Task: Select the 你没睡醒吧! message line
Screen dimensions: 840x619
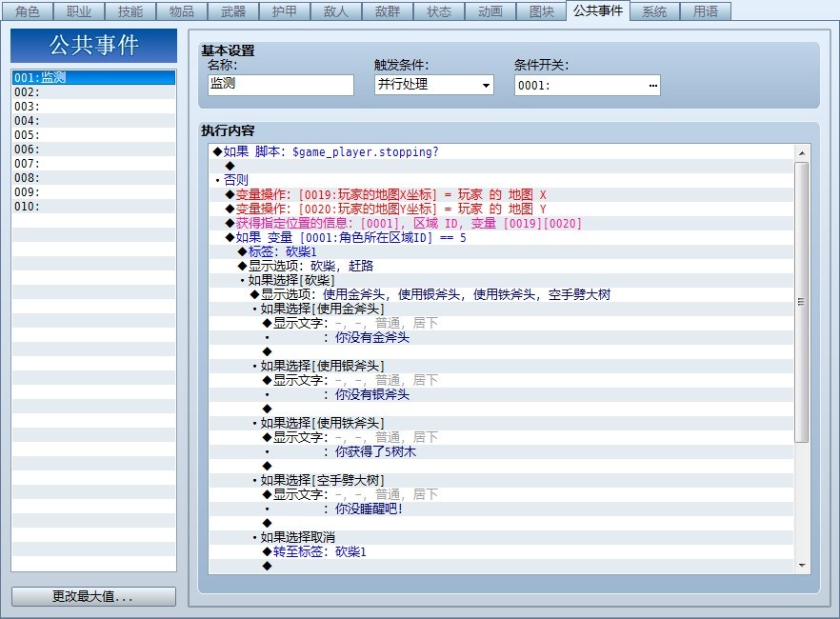Action: point(501,509)
